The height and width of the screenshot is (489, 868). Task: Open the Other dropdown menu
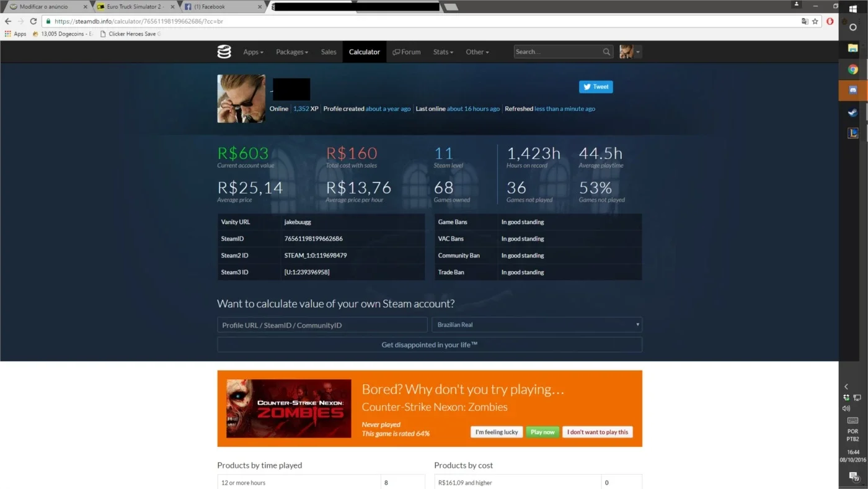(477, 52)
